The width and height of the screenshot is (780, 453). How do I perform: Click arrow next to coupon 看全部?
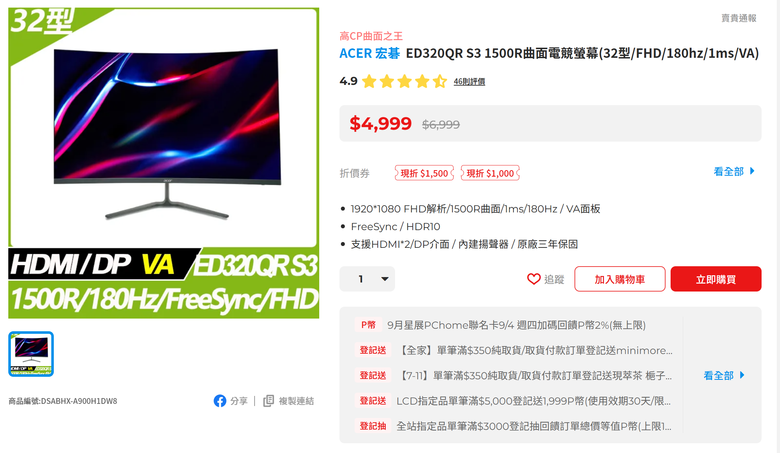click(x=752, y=171)
